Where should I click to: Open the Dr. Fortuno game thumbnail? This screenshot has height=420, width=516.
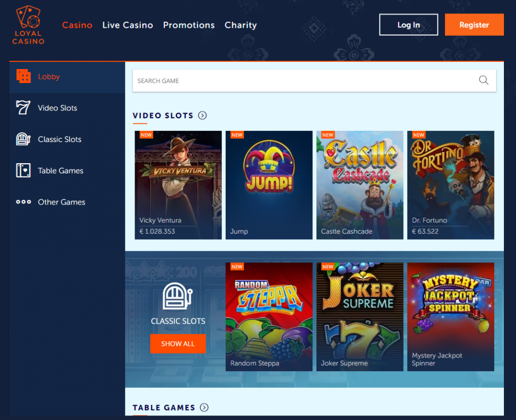pos(450,185)
